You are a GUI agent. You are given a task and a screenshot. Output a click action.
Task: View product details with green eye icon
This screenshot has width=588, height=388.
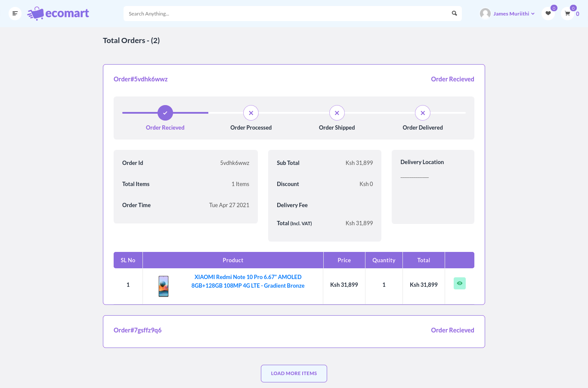click(460, 283)
